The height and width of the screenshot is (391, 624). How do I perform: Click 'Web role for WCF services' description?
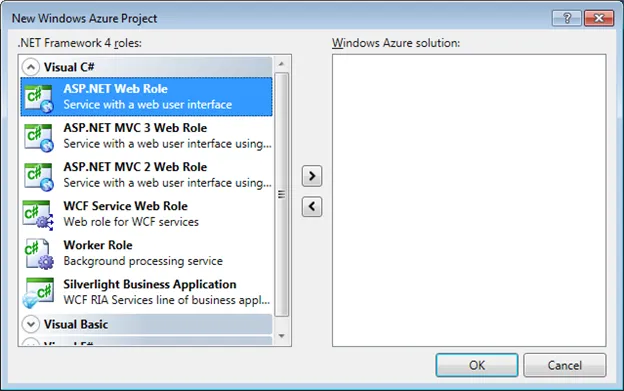131,222
